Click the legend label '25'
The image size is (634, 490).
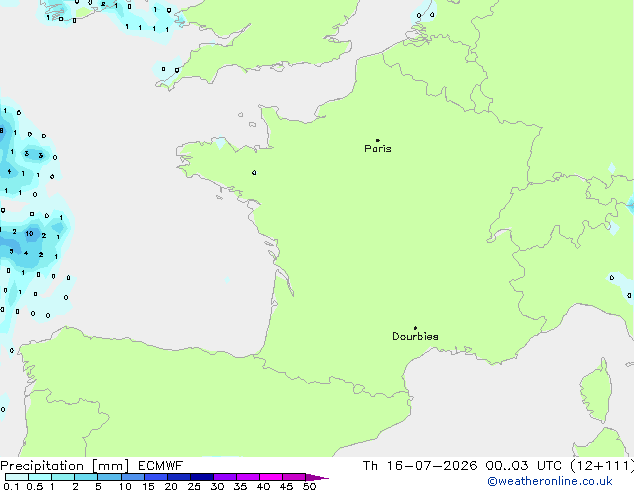point(194,486)
